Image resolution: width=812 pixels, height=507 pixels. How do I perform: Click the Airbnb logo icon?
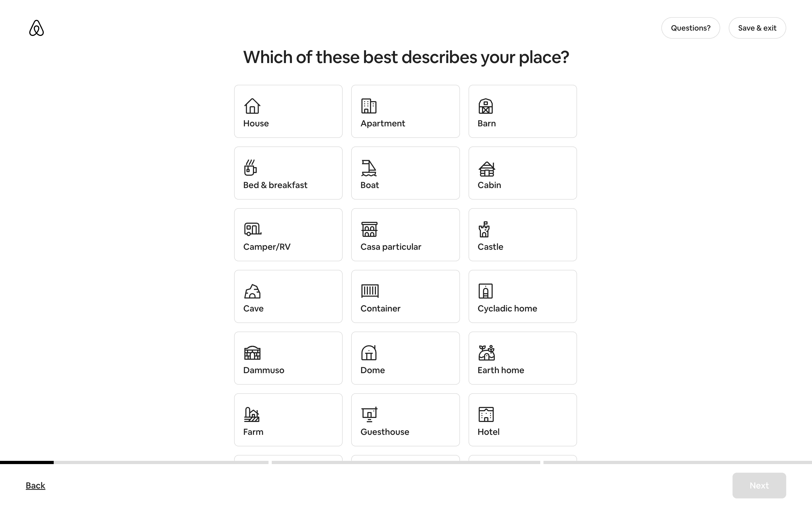pyautogui.click(x=36, y=28)
